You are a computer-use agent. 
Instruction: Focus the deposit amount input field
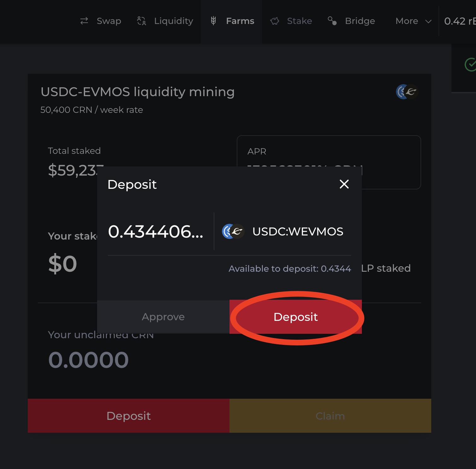tap(156, 232)
